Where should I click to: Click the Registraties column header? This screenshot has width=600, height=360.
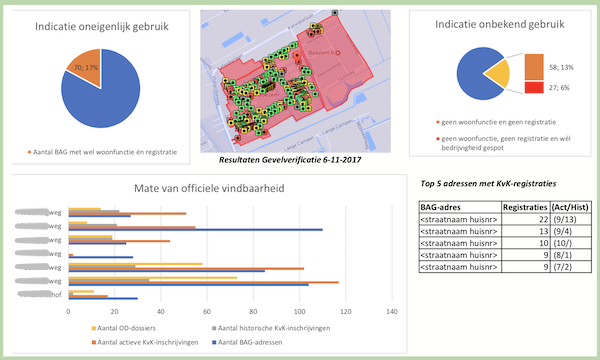click(x=525, y=207)
